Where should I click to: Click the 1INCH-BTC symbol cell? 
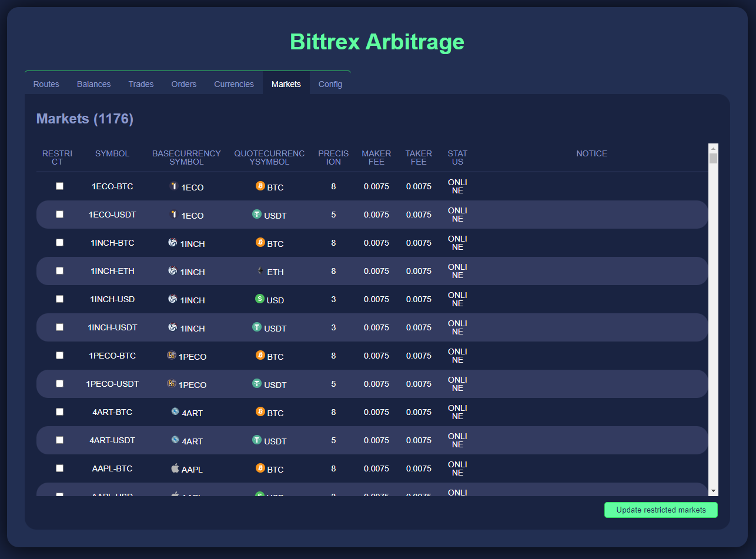point(112,243)
